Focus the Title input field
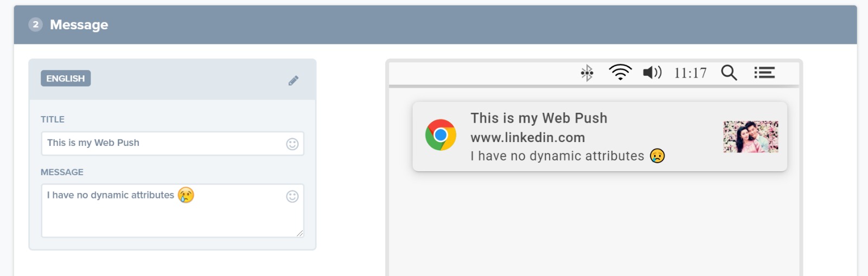Image resolution: width=868 pixels, height=276 pixels. pyautogui.click(x=163, y=143)
